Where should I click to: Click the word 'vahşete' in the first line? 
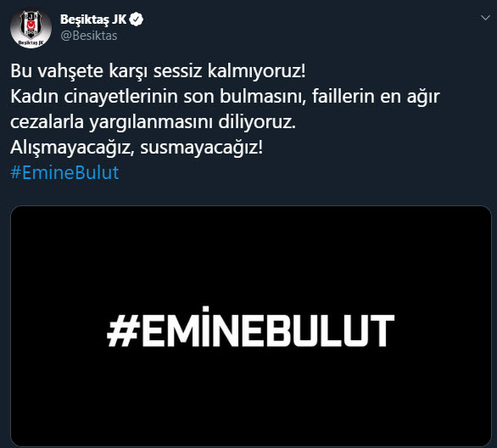pos(70,70)
